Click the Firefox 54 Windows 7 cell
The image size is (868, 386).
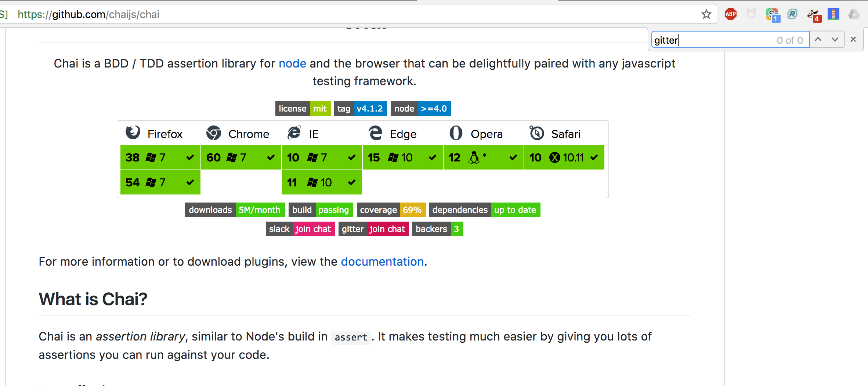point(160,182)
